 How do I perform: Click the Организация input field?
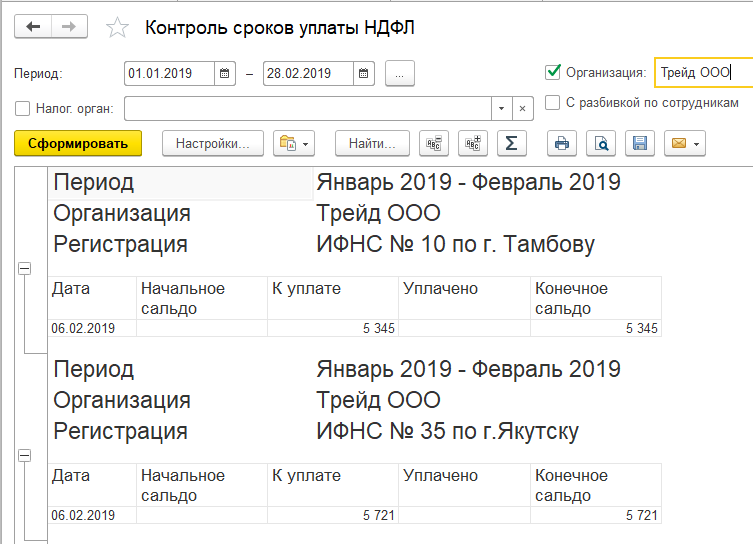pos(700,72)
